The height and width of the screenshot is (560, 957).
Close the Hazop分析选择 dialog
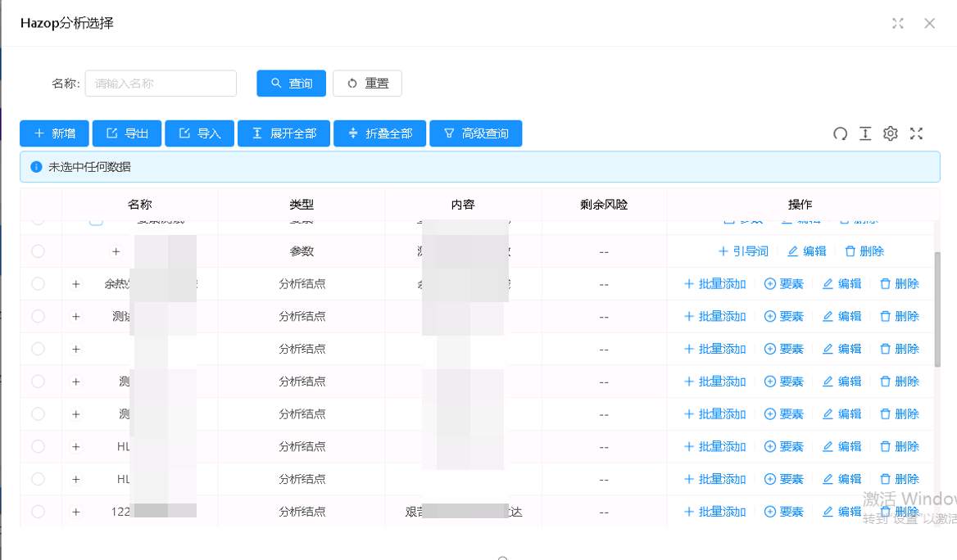click(929, 23)
